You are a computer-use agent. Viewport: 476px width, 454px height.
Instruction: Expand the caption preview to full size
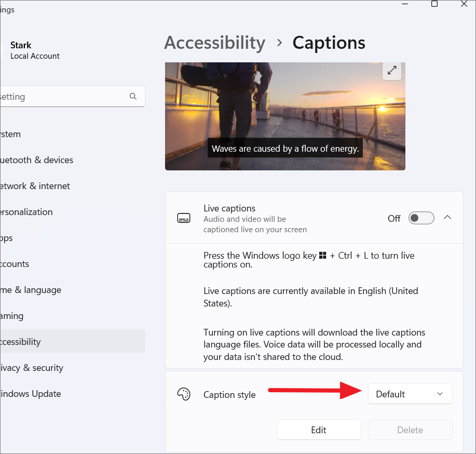pyautogui.click(x=392, y=70)
